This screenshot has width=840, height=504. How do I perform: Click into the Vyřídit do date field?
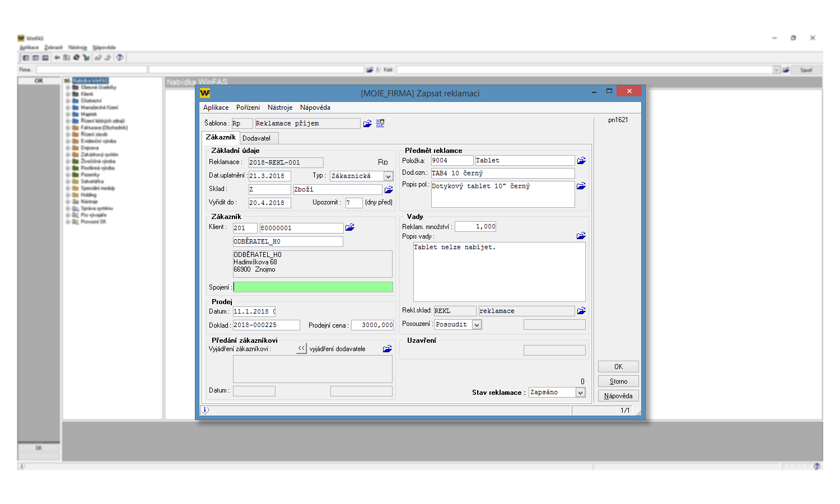[x=269, y=203]
